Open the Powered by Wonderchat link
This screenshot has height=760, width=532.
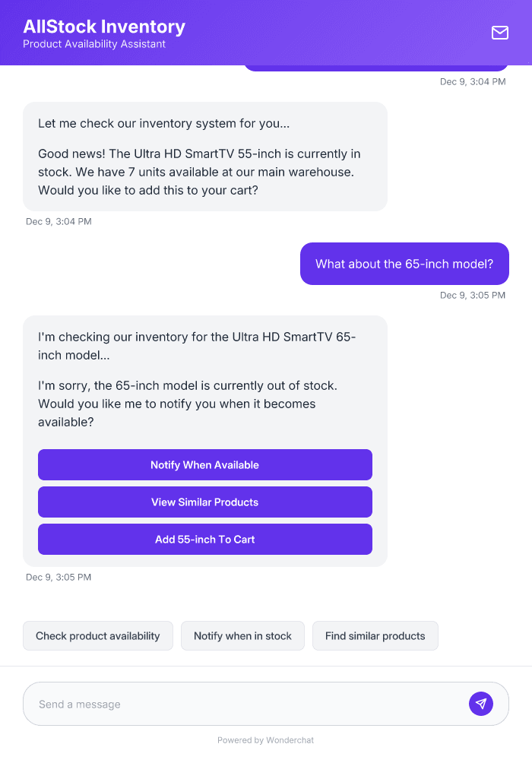[x=265, y=739]
